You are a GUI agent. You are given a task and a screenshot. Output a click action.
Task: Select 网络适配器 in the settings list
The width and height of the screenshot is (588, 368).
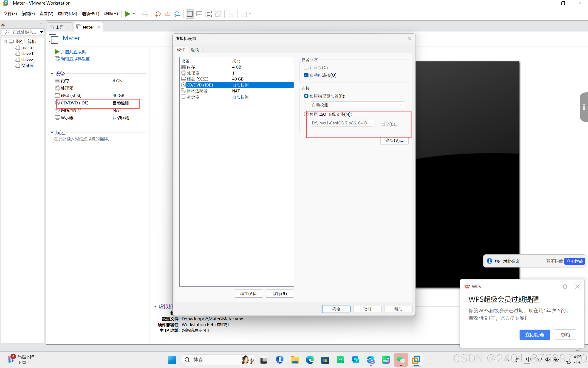click(237, 91)
